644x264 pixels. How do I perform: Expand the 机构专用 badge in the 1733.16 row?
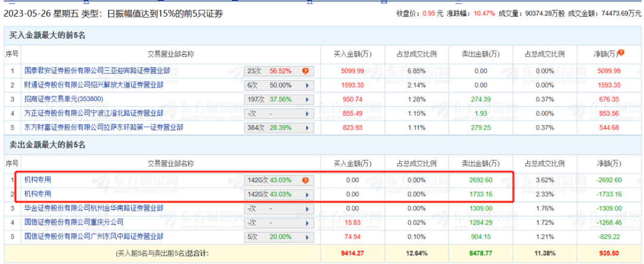point(308,194)
